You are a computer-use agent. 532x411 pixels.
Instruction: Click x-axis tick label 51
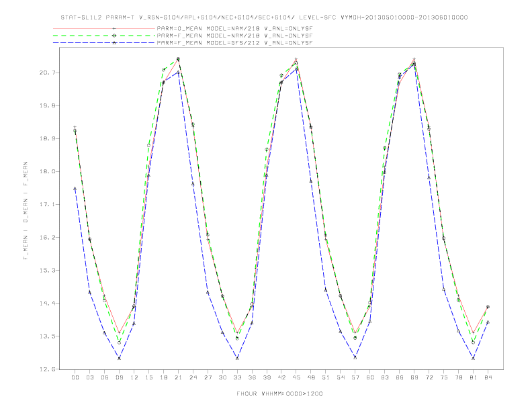[x=326, y=377]
